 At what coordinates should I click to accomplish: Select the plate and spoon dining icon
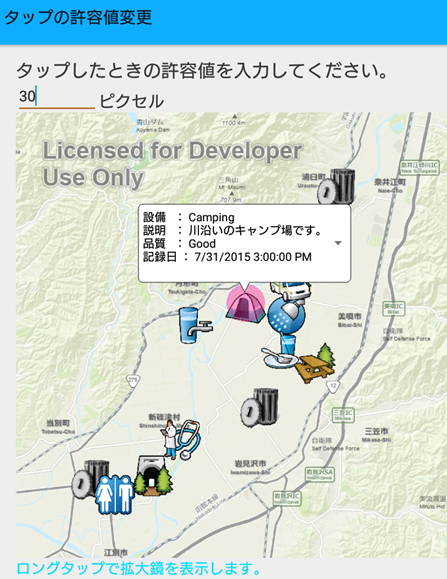coord(279,358)
